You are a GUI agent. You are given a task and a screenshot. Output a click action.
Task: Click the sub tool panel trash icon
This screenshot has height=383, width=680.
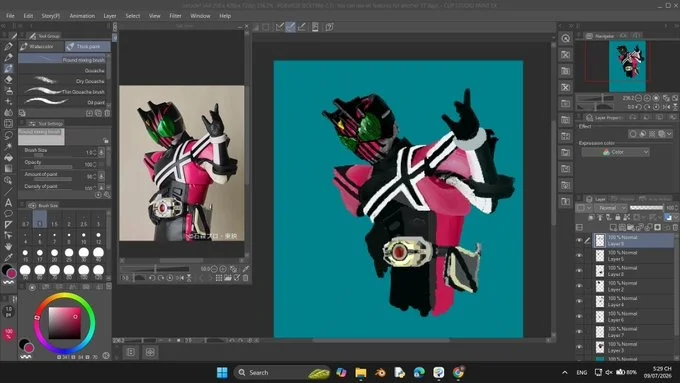pyautogui.click(x=107, y=113)
